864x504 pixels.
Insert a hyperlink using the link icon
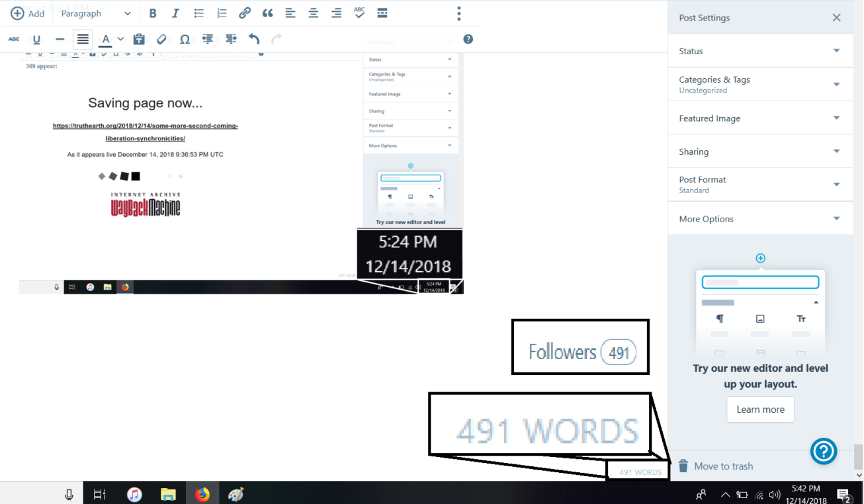pyautogui.click(x=245, y=13)
